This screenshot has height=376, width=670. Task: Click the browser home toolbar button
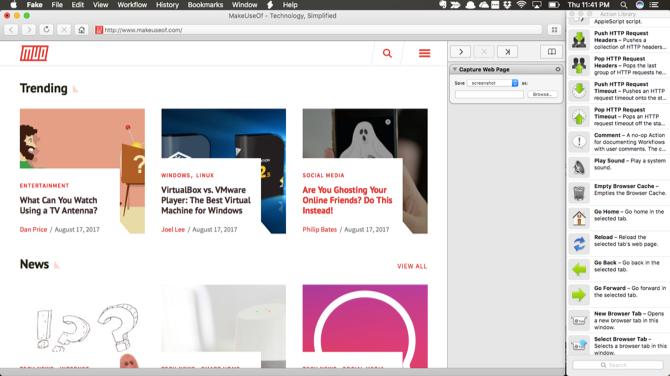pos(82,29)
